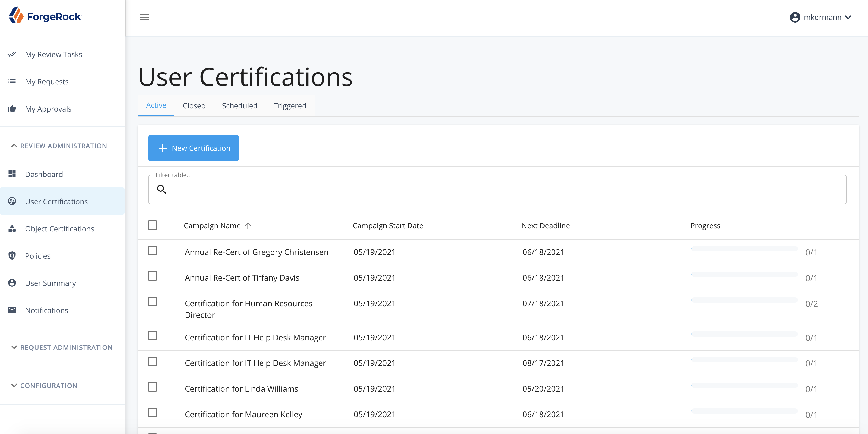Click the Dashboard grid icon
This screenshot has height=434, width=868.
[x=12, y=174]
